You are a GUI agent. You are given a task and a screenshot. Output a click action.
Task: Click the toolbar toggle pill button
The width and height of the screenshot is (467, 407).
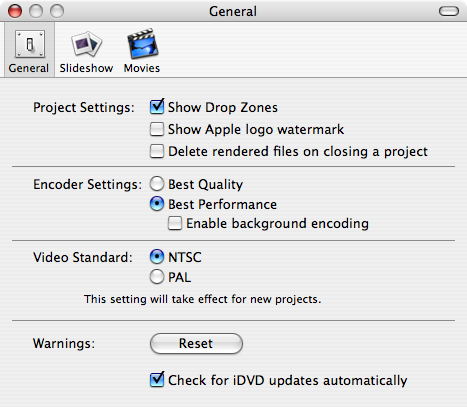[449, 11]
